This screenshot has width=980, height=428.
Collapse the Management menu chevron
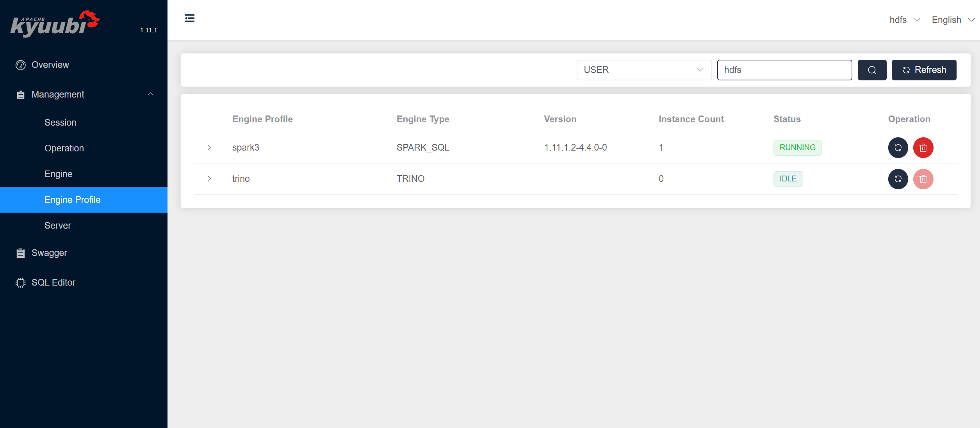151,94
